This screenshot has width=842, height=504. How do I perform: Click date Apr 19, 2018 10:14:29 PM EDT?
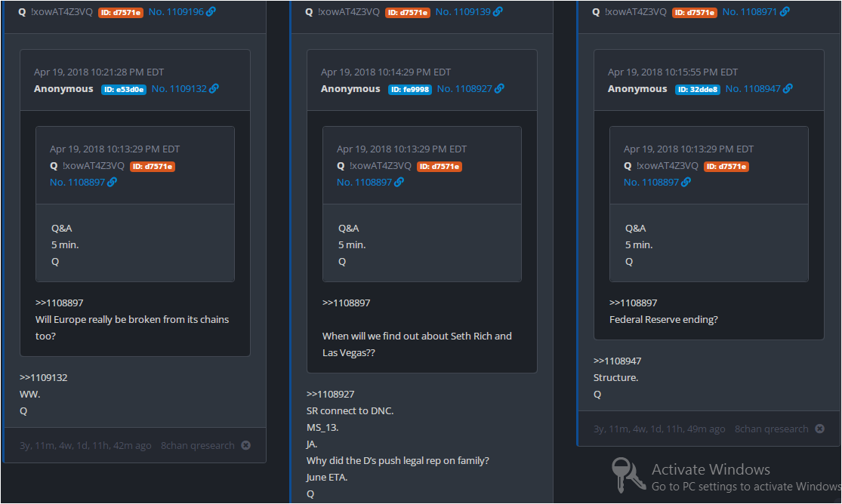(386, 72)
